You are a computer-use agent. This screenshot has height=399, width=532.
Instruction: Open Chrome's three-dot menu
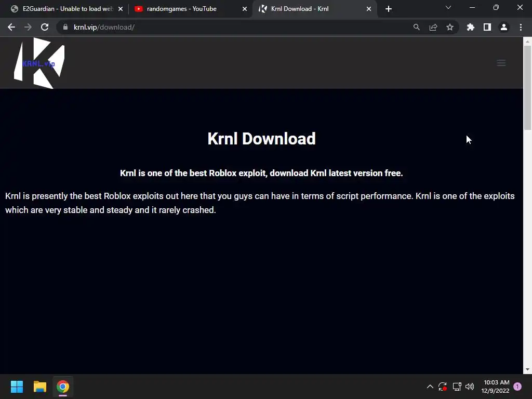pyautogui.click(x=521, y=27)
